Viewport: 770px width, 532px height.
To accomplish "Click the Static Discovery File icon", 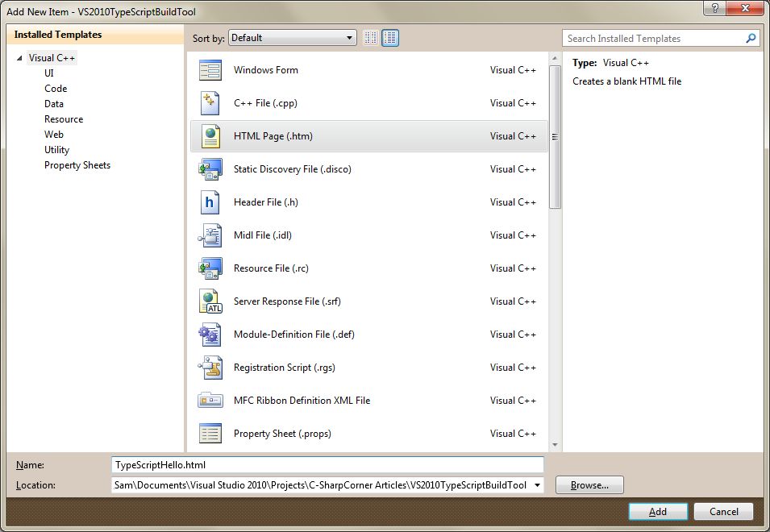I will 210,169.
